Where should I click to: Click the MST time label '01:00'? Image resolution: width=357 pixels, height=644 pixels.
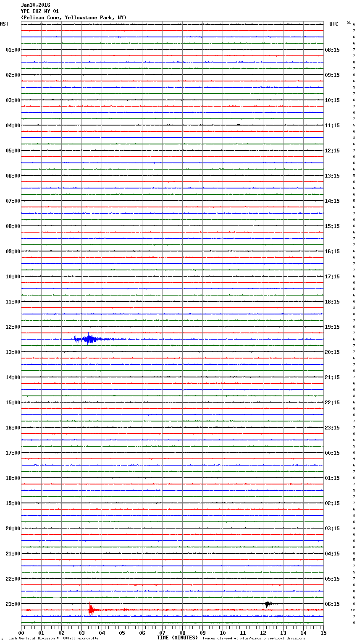point(13,50)
